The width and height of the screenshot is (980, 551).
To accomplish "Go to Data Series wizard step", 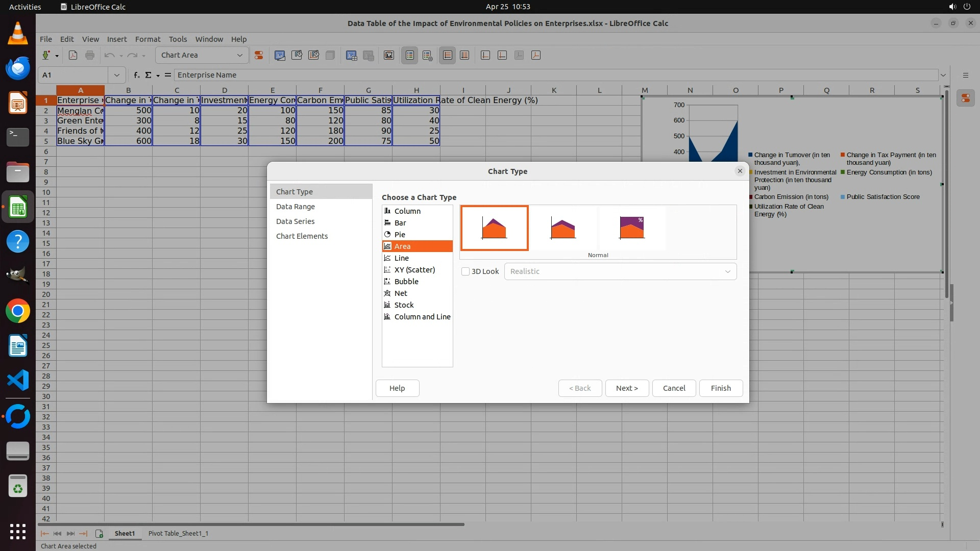I will pos(295,221).
